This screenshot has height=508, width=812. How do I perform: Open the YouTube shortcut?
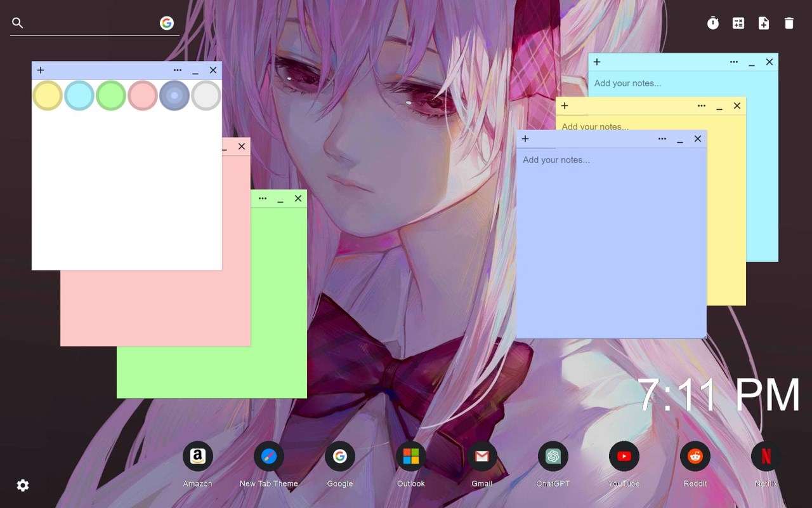624,457
